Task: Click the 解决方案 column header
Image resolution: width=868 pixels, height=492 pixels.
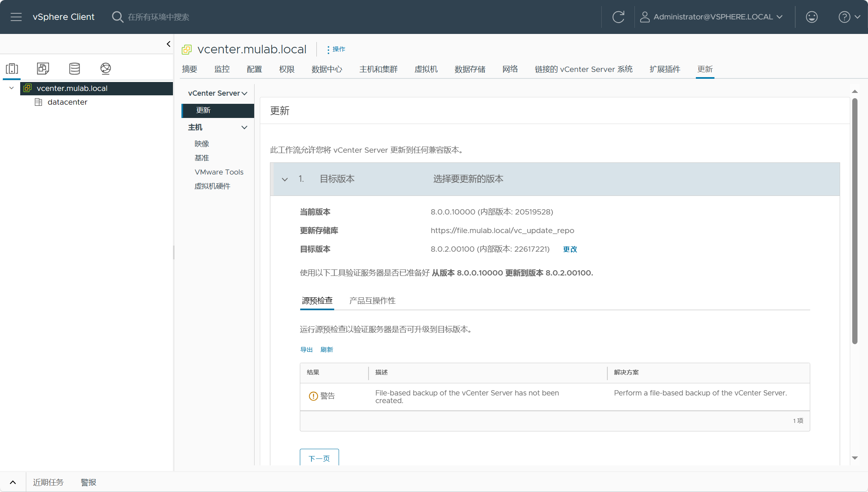Action: pos(626,372)
